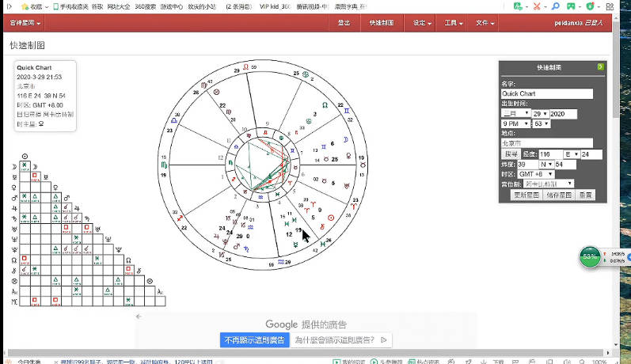Viewport: 631px width, 364px height.
Task: Open the 设定 menu
Action: pyautogui.click(x=422, y=23)
